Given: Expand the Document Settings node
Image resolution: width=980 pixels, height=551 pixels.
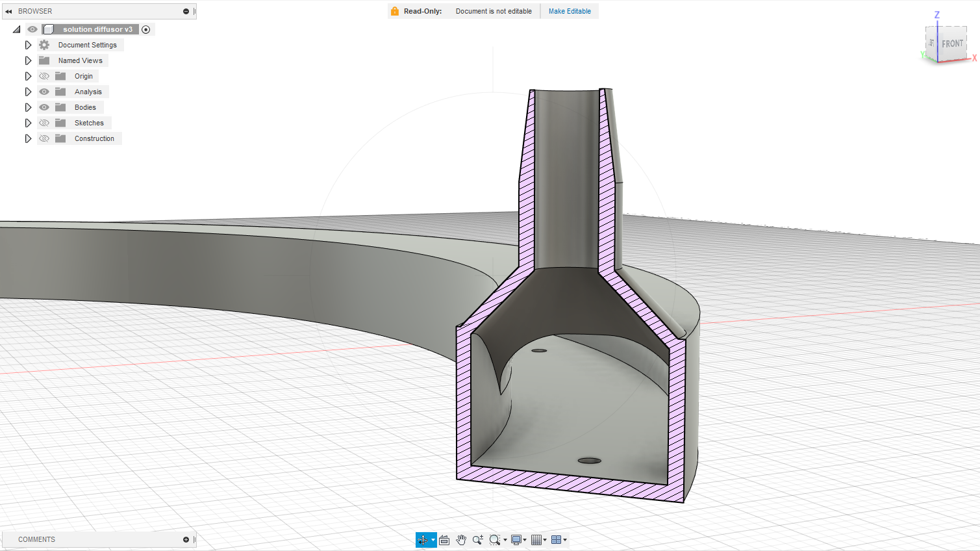Looking at the screenshot, I should pyautogui.click(x=28, y=45).
